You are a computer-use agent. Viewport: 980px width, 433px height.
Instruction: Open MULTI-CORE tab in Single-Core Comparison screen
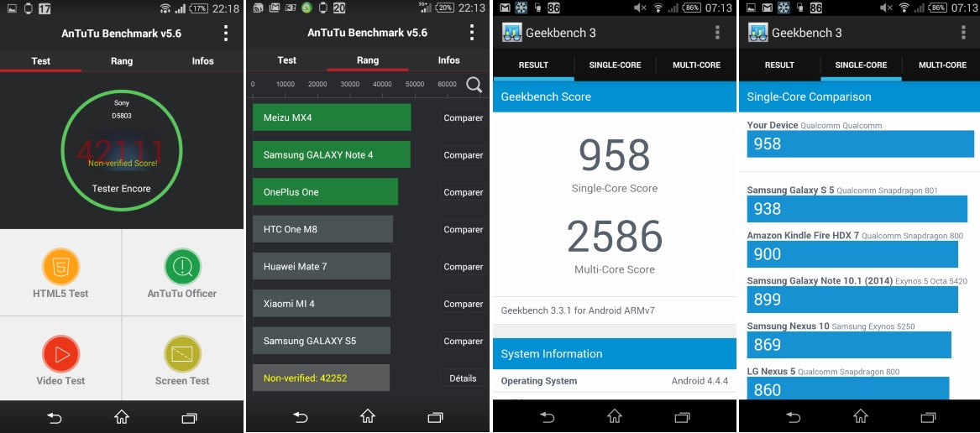click(942, 65)
